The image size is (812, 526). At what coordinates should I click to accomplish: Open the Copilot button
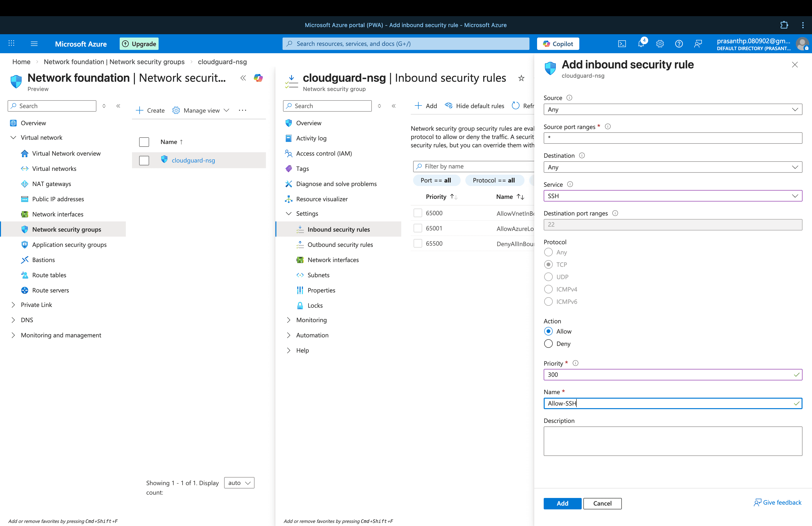pyautogui.click(x=558, y=44)
